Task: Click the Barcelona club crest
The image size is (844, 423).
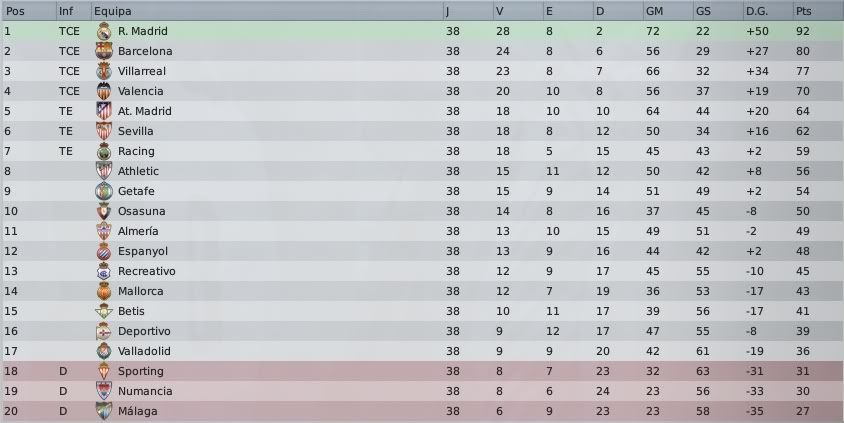Action: (104, 51)
